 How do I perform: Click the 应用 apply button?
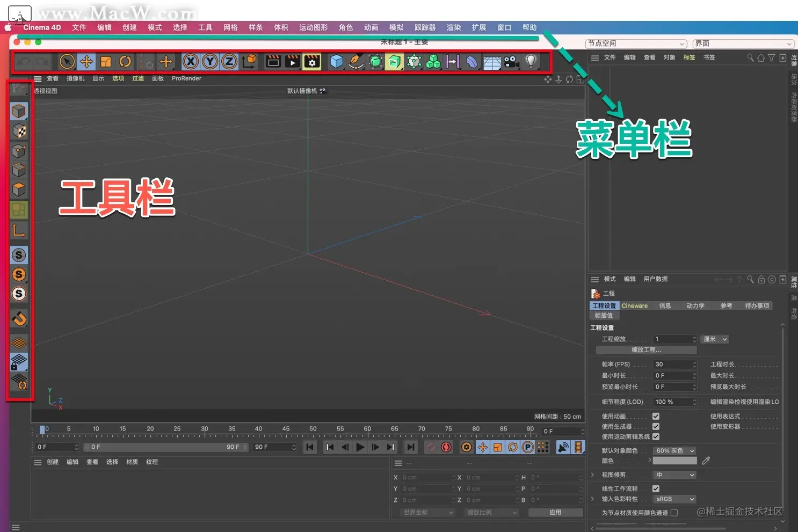click(555, 513)
